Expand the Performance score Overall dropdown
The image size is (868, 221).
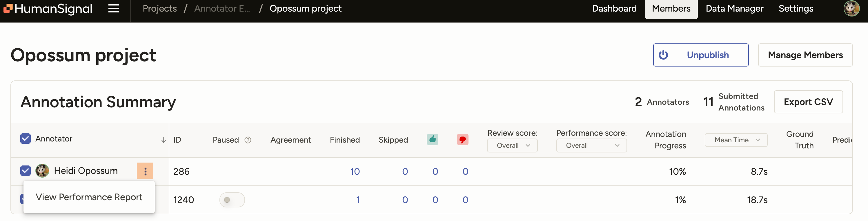[x=591, y=146]
